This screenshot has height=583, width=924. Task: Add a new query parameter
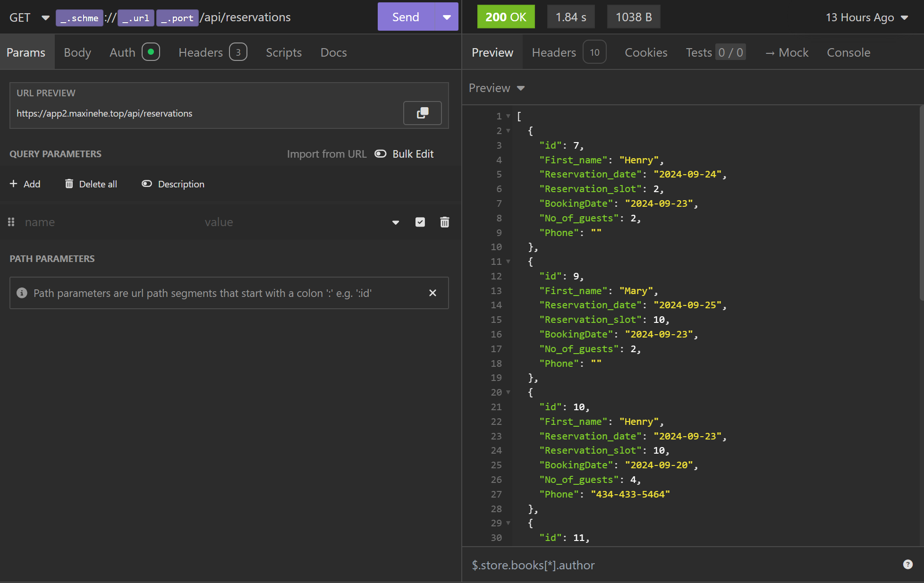[x=25, y=184]
